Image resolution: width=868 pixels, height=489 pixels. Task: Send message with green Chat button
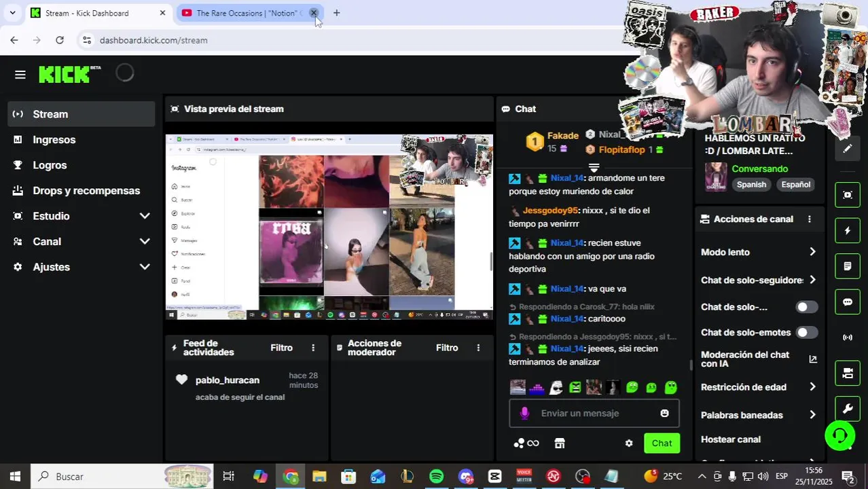[x=662, y=443]
